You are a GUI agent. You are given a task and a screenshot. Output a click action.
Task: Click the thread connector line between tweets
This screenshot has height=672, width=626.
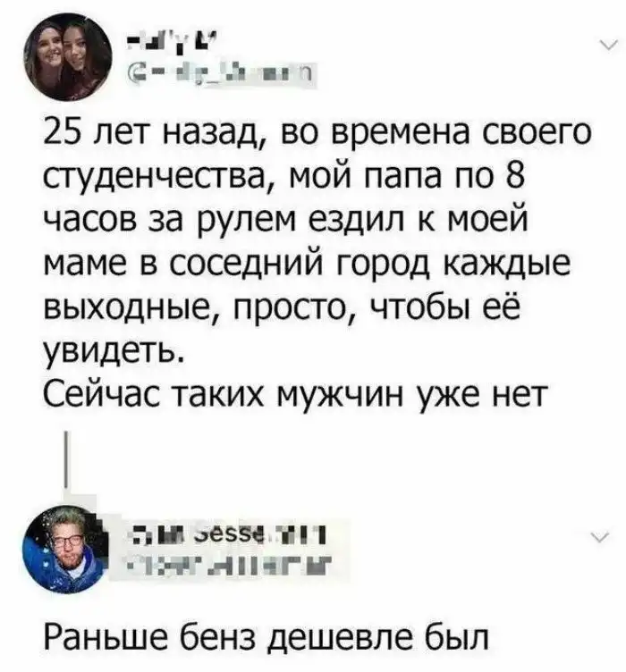point(66,458)
